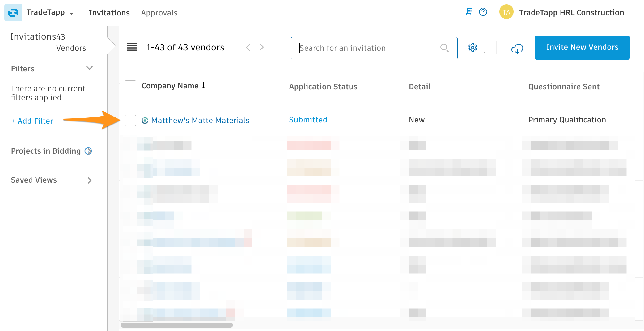644x331 pixels.
Task: Focus the Search for an invitation field
Action: 374,48
